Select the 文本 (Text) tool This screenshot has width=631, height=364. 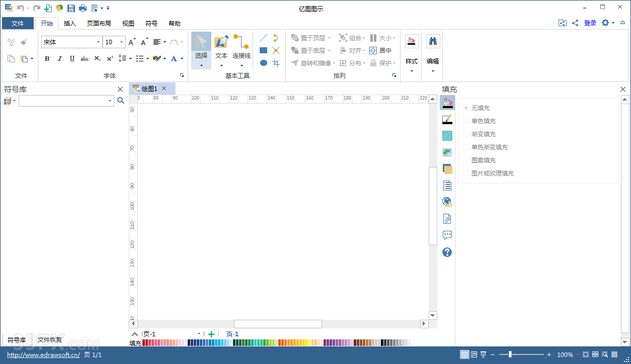tap(221, 49)
